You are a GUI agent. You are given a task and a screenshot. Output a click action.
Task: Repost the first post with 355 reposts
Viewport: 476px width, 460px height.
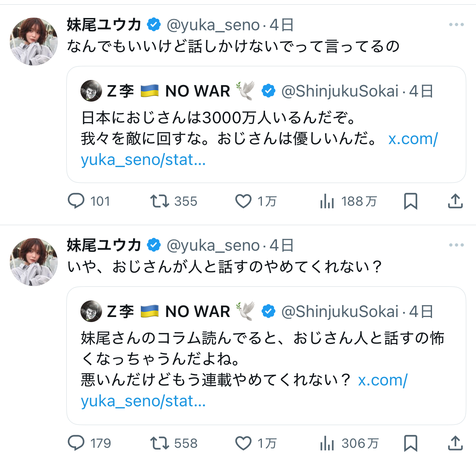coord(159,201)
